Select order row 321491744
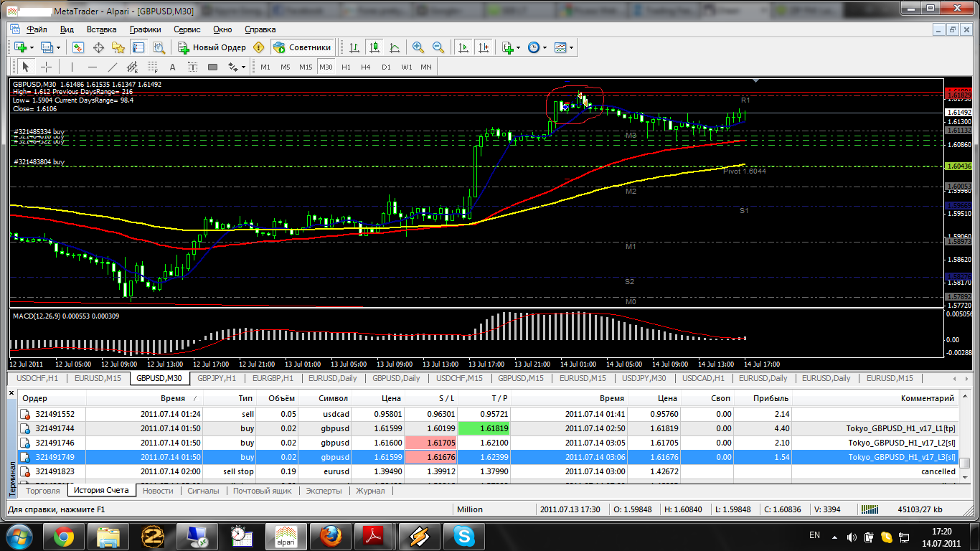This screenshot has height=551, width=980. pyautogui.click(x=488, y=428)
